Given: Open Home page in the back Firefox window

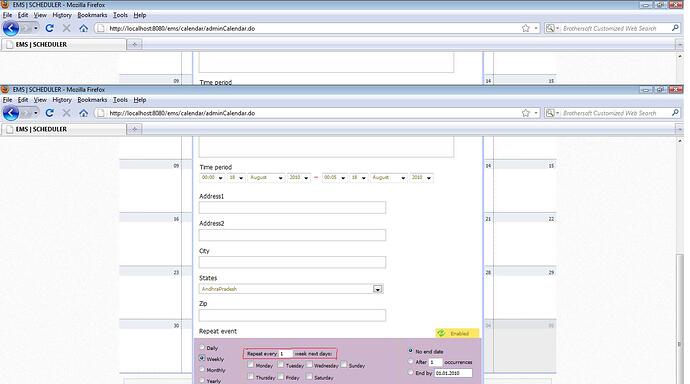Looking at the screenshot, I should click(x=84, y=28).
